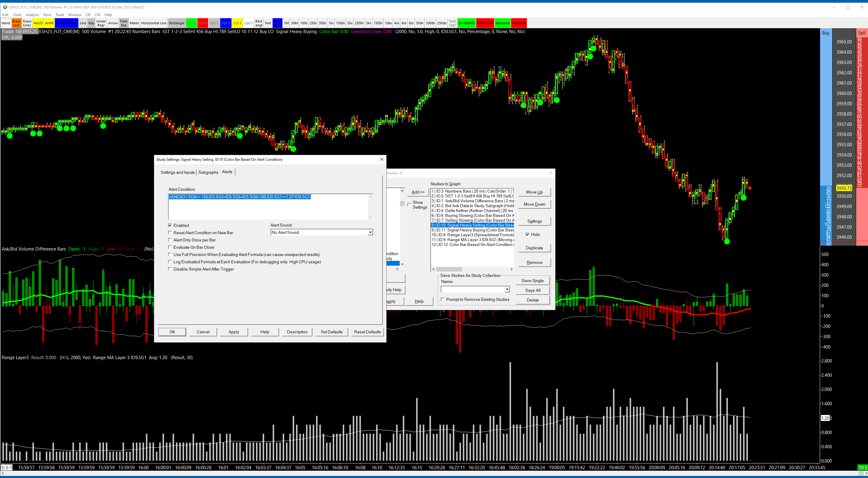868x478 pixels.
Task: Open the Alert Sound dropdown
Action: click(370, 232)
